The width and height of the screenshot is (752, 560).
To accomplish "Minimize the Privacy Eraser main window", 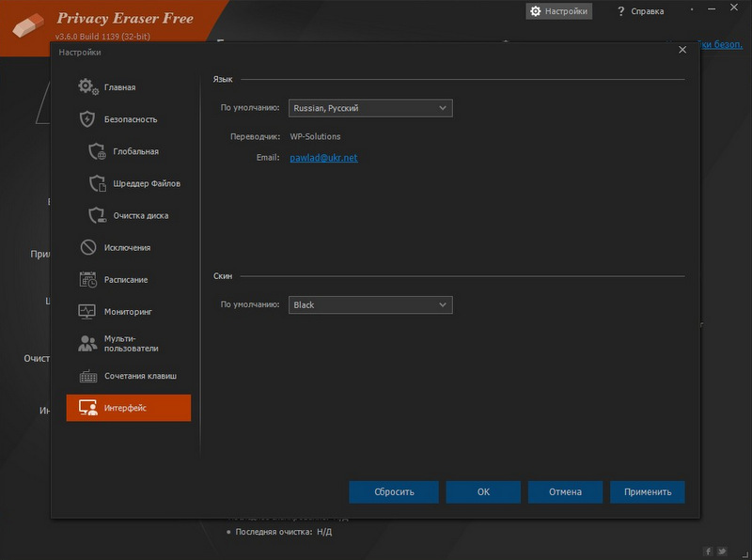I will 712,9.
